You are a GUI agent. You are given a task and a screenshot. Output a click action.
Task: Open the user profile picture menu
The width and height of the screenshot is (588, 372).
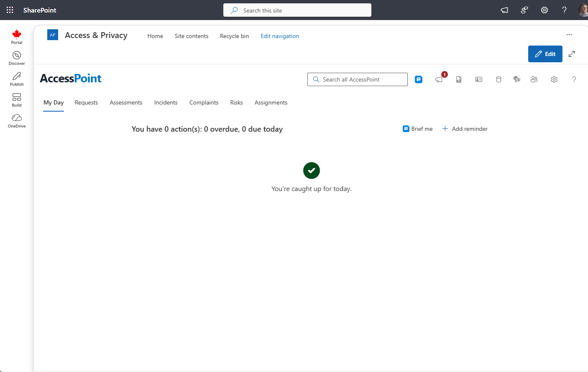583,10
